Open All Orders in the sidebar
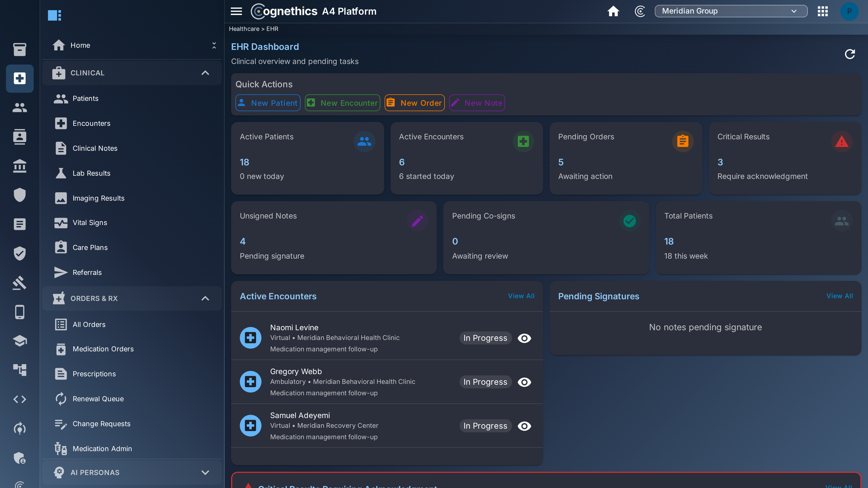The width and height of the screenshot is (868, 488). coord(132,324)
